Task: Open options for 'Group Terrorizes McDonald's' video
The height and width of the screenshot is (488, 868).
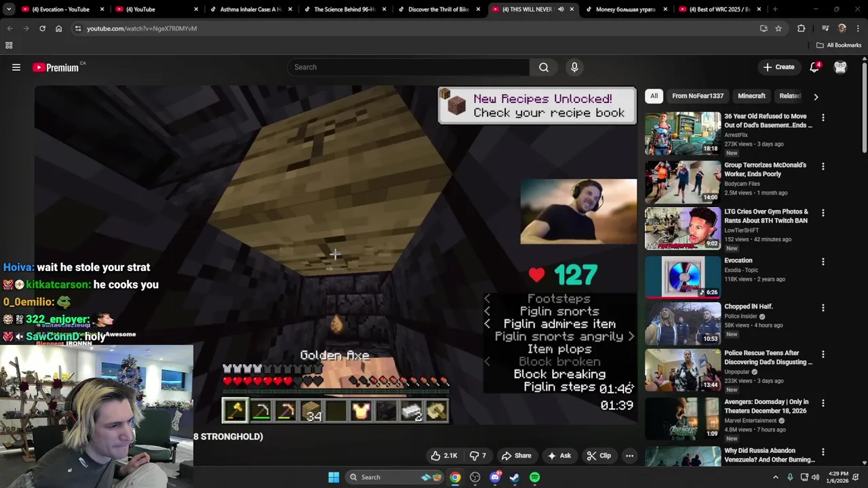Action: (823, 166)
